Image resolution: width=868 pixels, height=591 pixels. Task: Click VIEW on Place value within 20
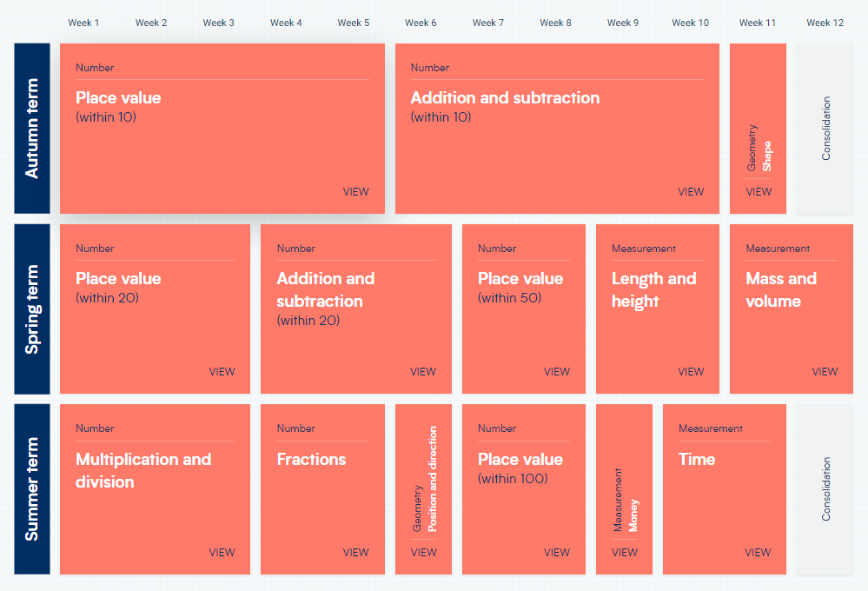click(x=222, y=372)
